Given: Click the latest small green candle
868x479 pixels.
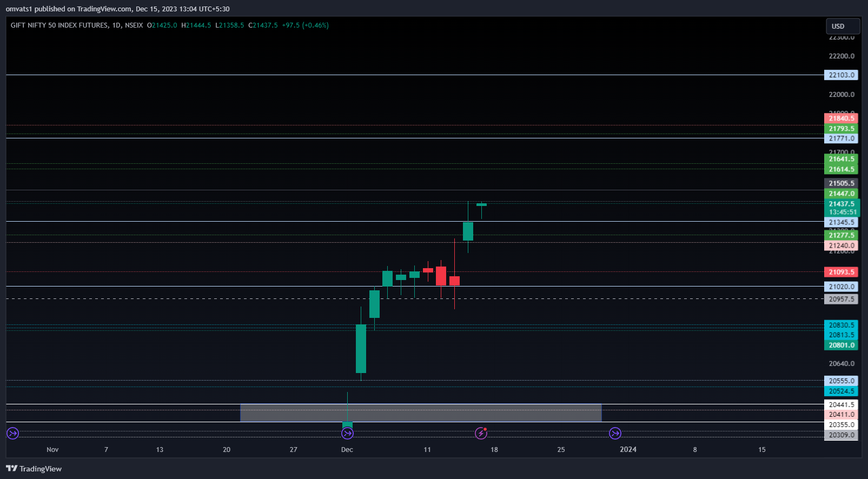Looking at the screenshot, I should [481, 205].
